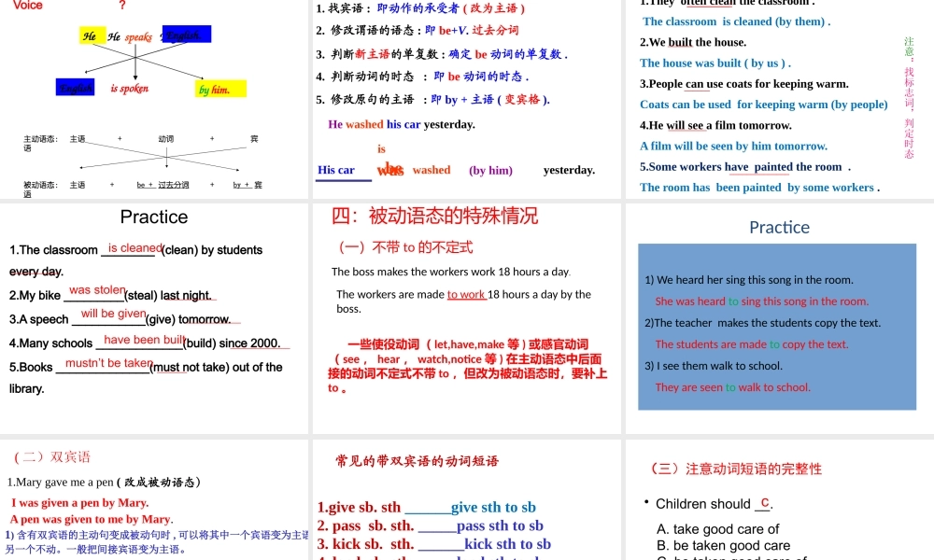The height and width of the screenshot is (560, 934).
Task: Click the heading '（一）不带 to 的不定式'
Action: pos(404,247)
